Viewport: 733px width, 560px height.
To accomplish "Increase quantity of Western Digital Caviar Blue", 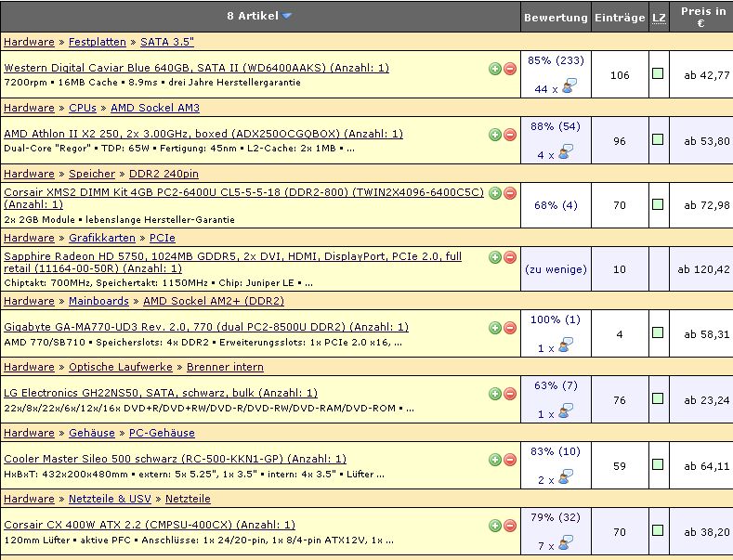I will 494,69.
